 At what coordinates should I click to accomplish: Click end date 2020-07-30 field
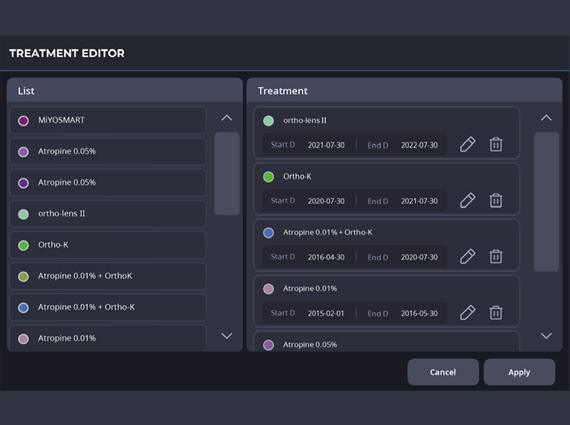point(419,257)
